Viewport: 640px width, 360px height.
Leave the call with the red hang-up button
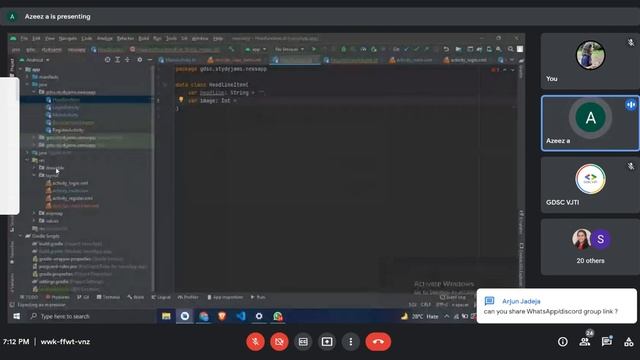(x=378, y=342)
